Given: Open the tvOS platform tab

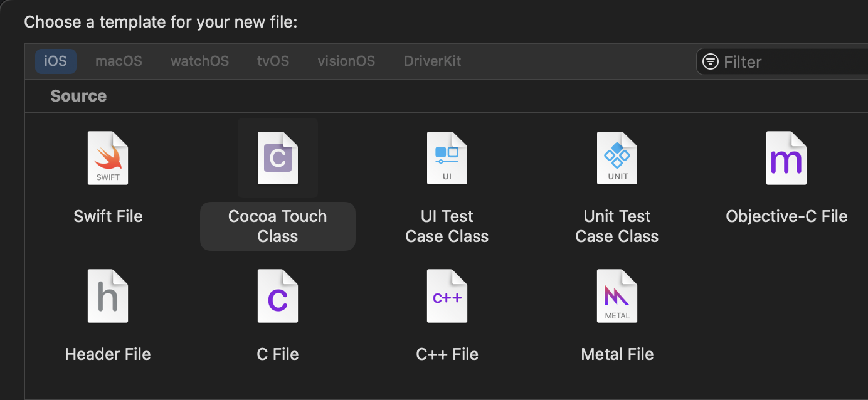Looking at the screenshot, I should pyautogui.click(x=273, y=61).
